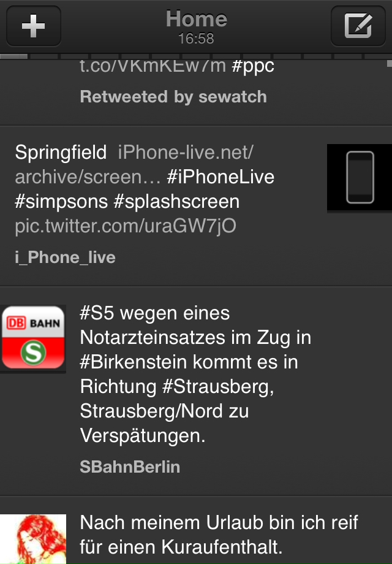
Task: Open sewatch in the Retweeted by line
Action: [x=233, y=97]
